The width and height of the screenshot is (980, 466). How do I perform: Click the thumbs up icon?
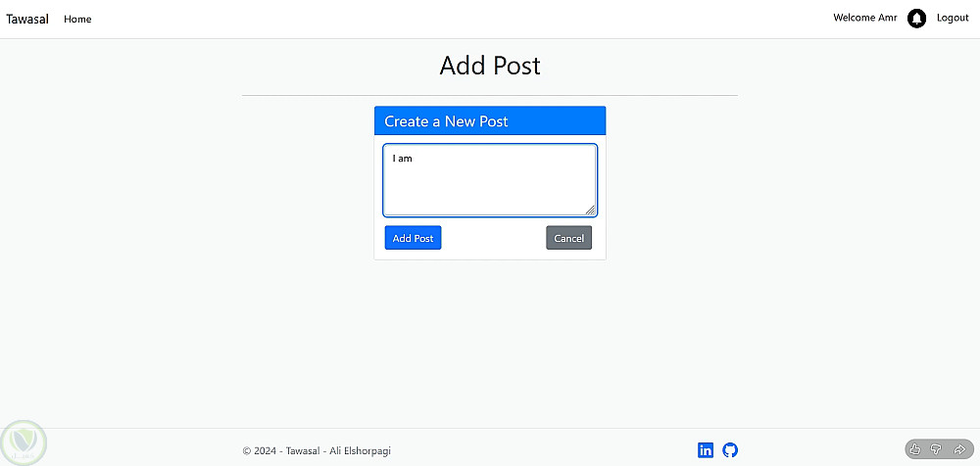point(915,449)
